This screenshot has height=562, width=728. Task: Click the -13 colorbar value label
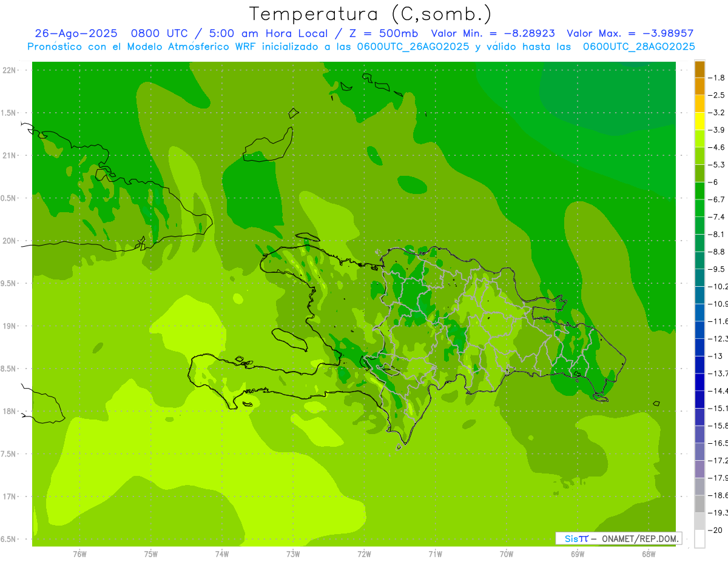(715, 356)
